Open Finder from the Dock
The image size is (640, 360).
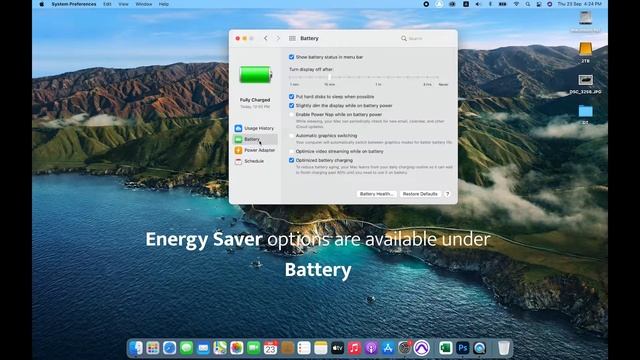tap(136, 348)
